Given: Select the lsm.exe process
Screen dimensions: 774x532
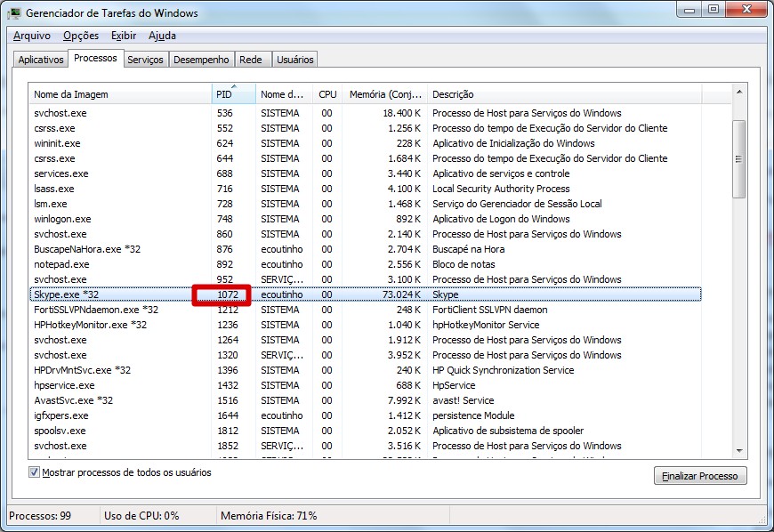Looking at the screenshot, I should point(366,204).
